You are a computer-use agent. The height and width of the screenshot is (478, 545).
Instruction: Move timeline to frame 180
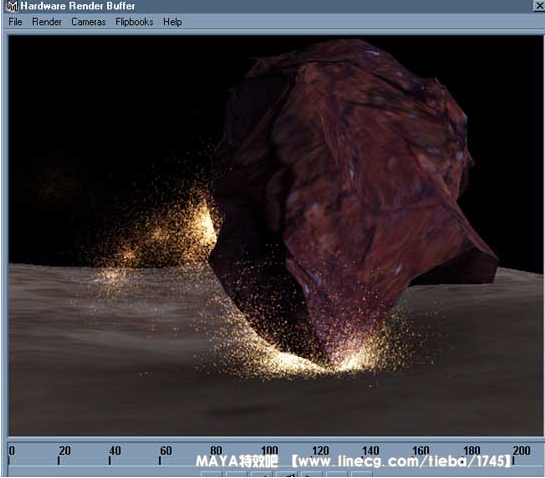tap(471, 451)
